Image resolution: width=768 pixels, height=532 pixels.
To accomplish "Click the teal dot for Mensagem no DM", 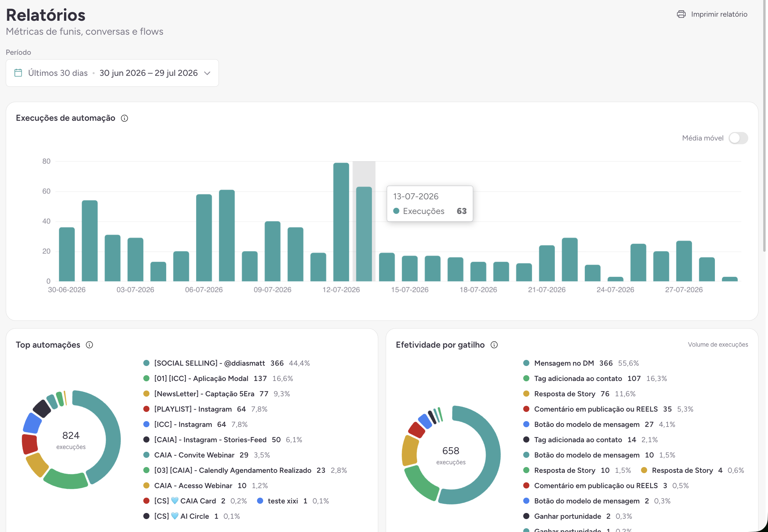I will [x=526, y=363].
